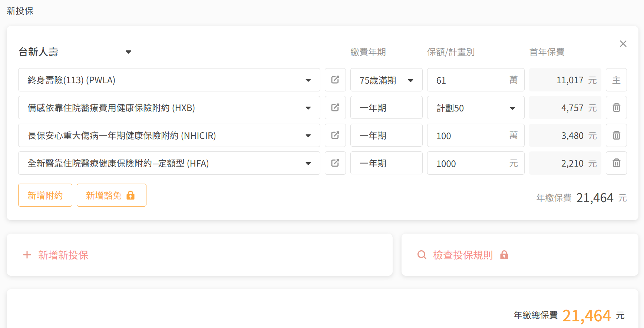
Task: Delete the HXB rider row
Action: click(x=616, y=108)
